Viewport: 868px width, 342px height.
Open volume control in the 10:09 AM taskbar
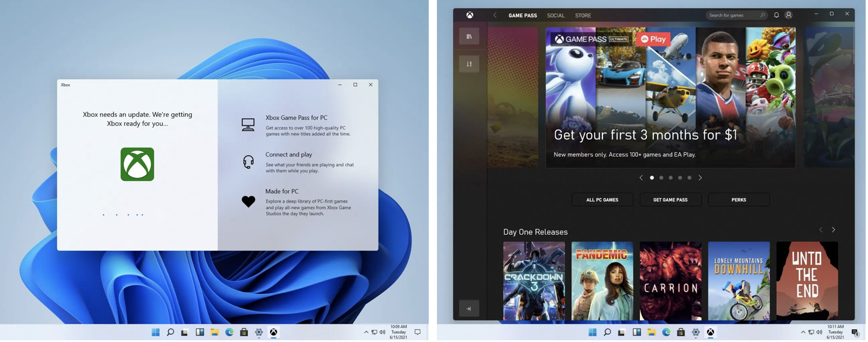383,333
